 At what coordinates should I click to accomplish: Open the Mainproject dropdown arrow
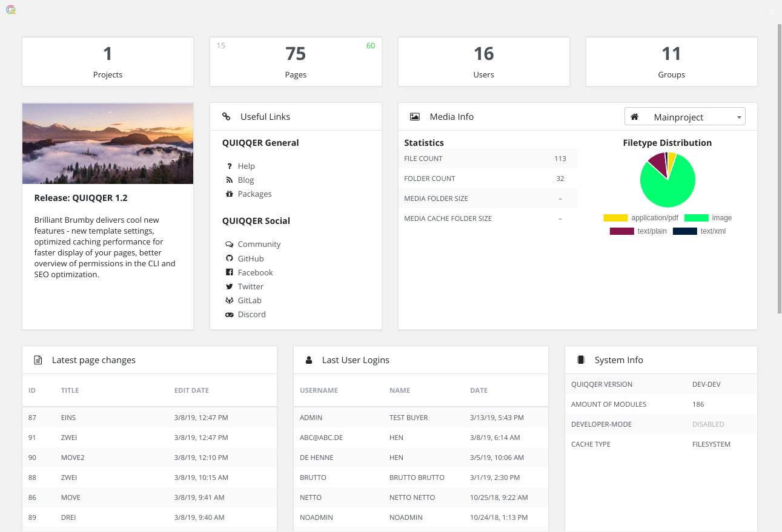[740, 117]
